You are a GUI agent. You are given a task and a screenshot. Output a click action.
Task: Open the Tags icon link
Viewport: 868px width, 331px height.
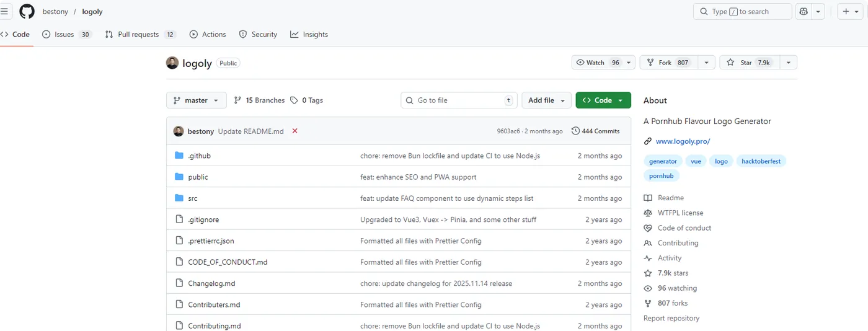294,100
